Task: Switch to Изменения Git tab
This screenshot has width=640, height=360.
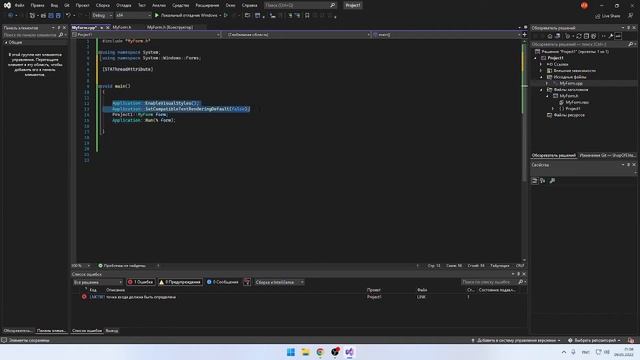Action: click(607, 156)
